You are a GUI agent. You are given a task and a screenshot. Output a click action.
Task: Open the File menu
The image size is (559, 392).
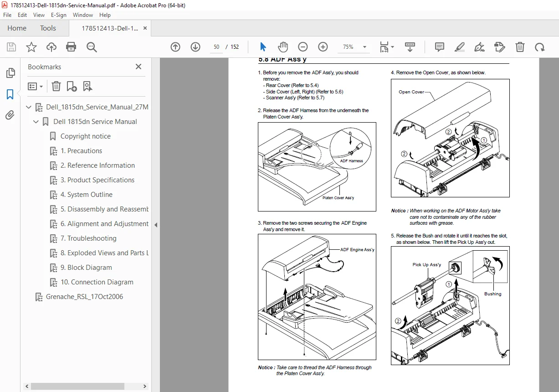click(7, 15)
